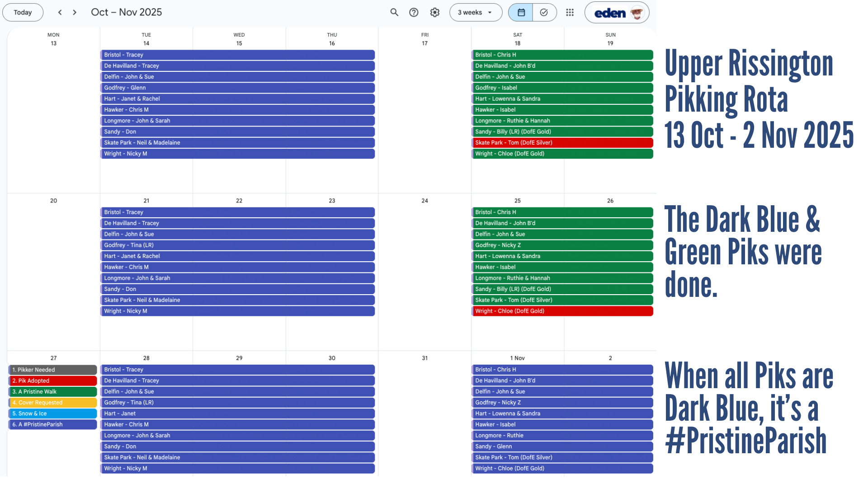Viewport: 868px width, 488px height.
Task: Open the Google apps grid icon
Action: point(570,12)
